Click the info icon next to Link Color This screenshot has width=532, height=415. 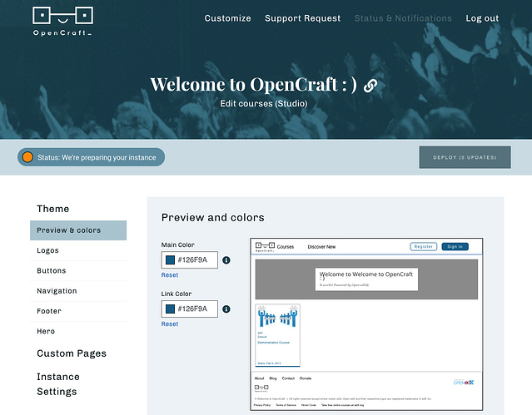pyautogui.click(x=226, y=309)
